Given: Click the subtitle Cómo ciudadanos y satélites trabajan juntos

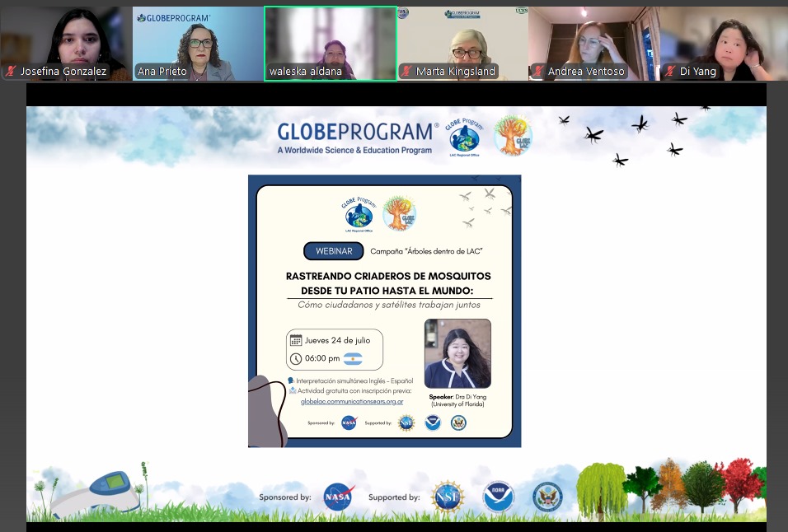Looking at the screenshot, I should coord(389,305).
